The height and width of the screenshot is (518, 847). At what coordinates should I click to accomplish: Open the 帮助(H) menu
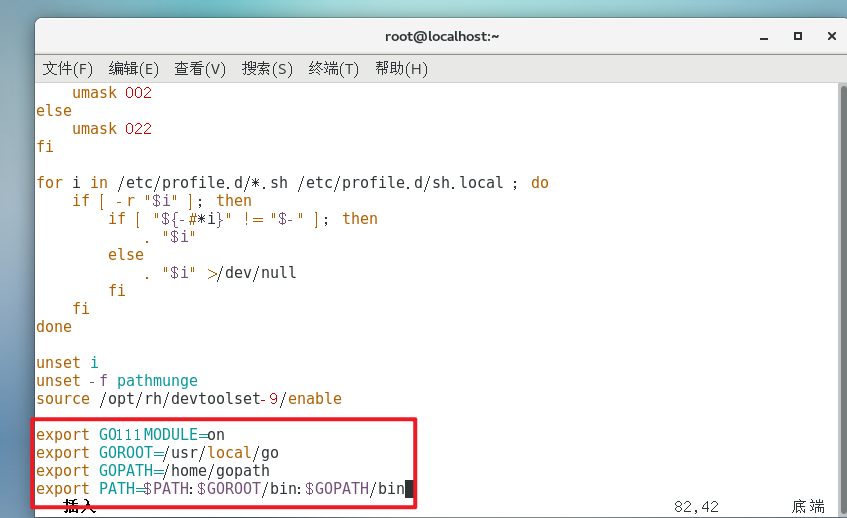[401, 69]
